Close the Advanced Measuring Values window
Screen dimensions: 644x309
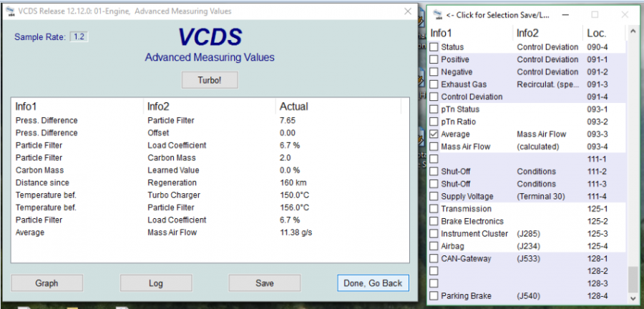point(408,11)
